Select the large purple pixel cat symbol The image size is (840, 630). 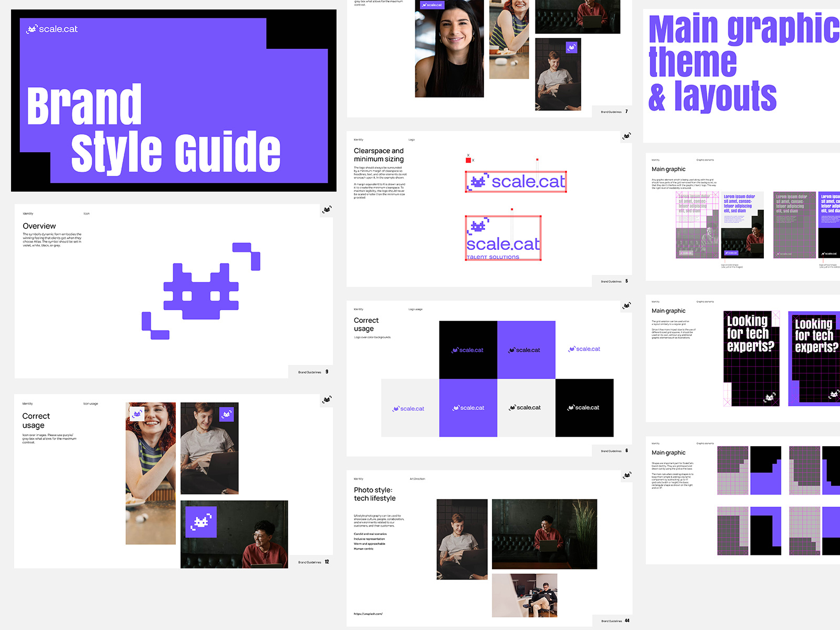(x=201, y=291)
